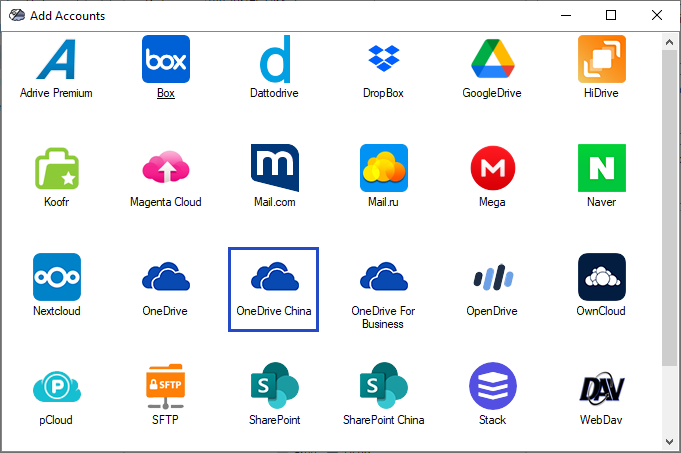This screenshot has height=453, width=681.
Task: Click the vertical scrollbar thumb
Action: click(x=669, y=208)
